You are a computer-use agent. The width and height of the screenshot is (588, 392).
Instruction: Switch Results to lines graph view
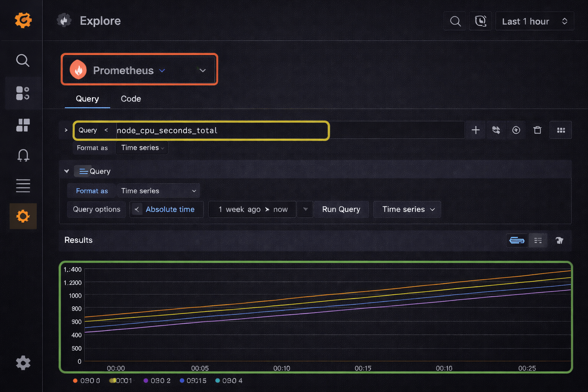(x=517, y=240)
